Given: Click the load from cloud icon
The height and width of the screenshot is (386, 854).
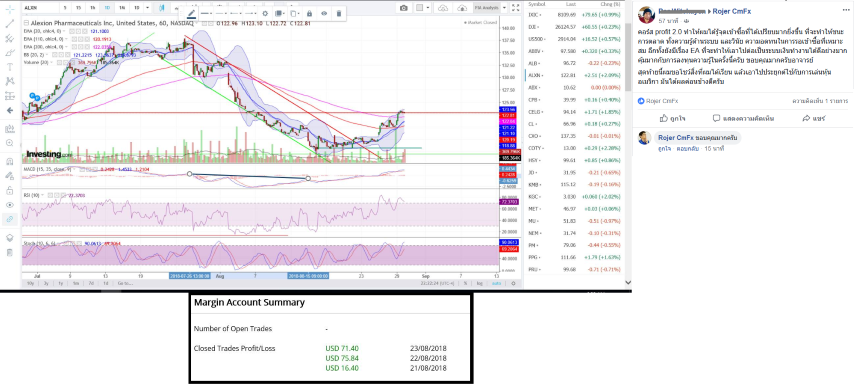Looking at the screenshot, I should tap(462, 8).
